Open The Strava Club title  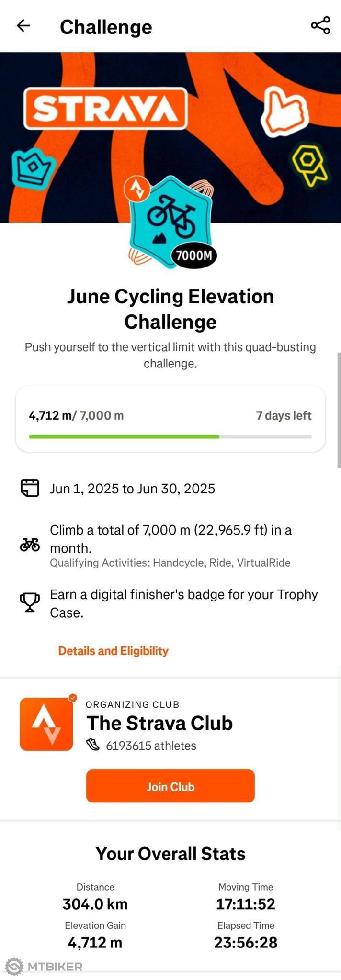pos(159,723)
